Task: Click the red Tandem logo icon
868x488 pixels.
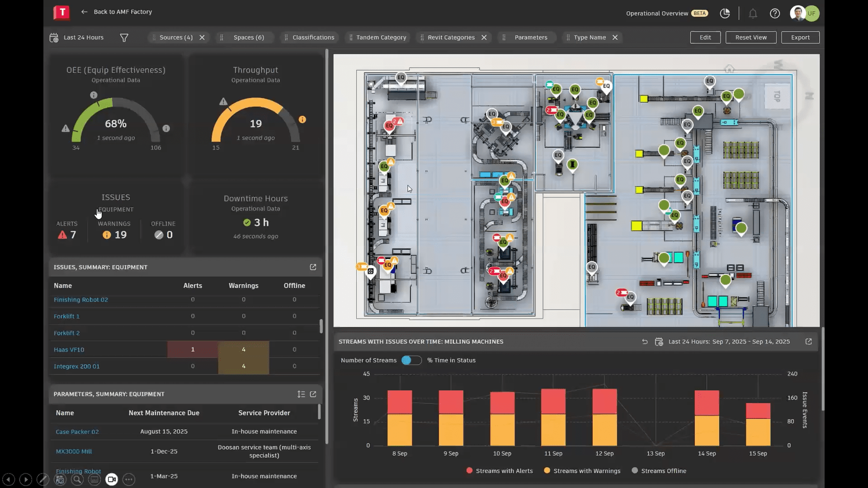Action: 61,12
